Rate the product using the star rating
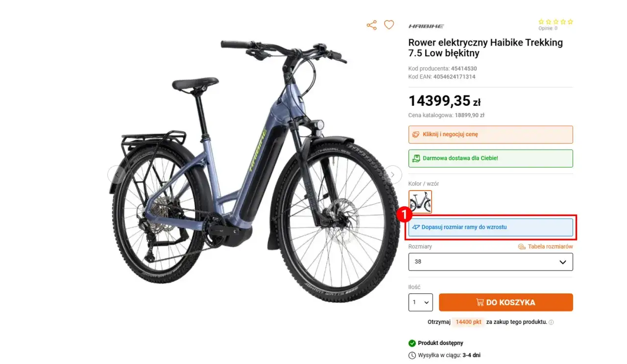Viewport: 627px width, 364px height. 555,21
